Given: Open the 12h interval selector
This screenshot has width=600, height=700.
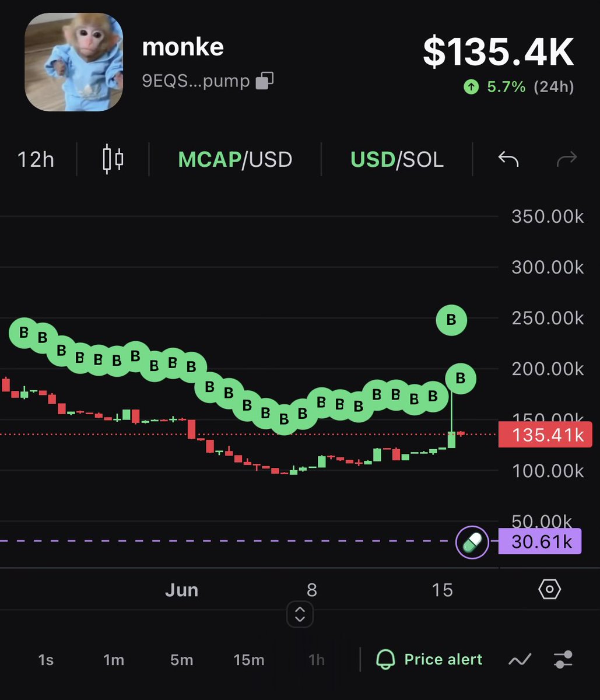Looking at the screenshot, I should pos(36,159).
